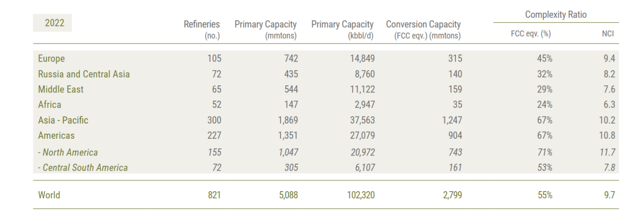644x214 pixels.
Task: Select the North America sub-row label
Action: click(68, 152)
